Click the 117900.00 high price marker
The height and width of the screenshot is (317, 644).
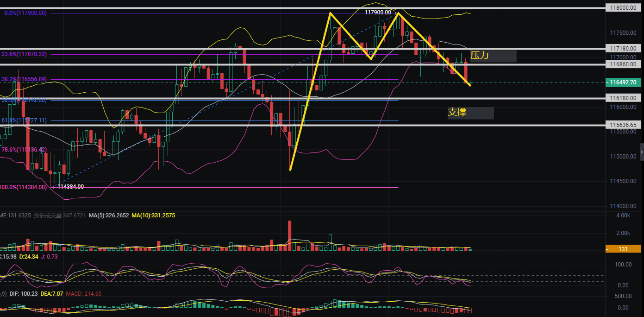tap(378, 13)
